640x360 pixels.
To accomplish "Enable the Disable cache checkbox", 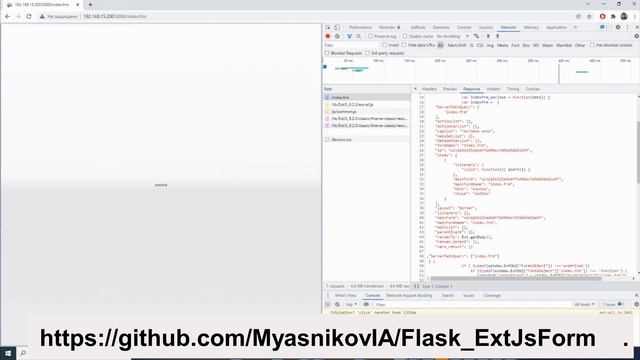I will click(x=405, y=36).
